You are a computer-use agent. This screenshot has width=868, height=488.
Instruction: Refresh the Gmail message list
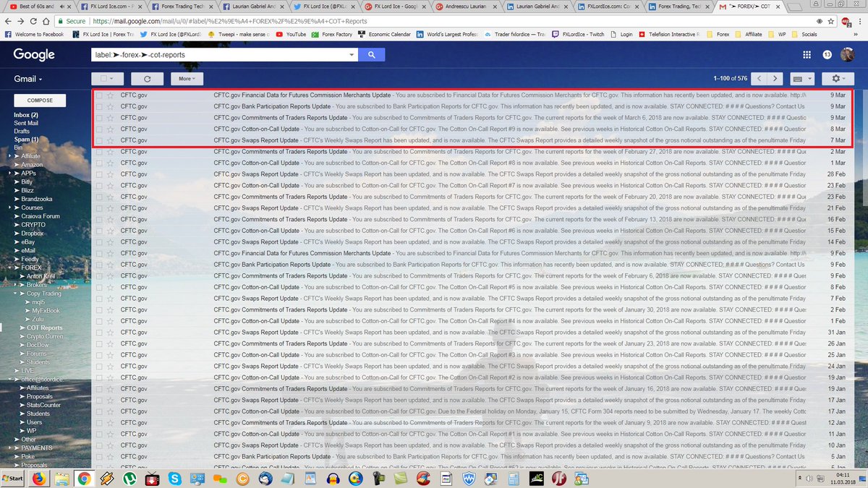[x=148, y=79]
